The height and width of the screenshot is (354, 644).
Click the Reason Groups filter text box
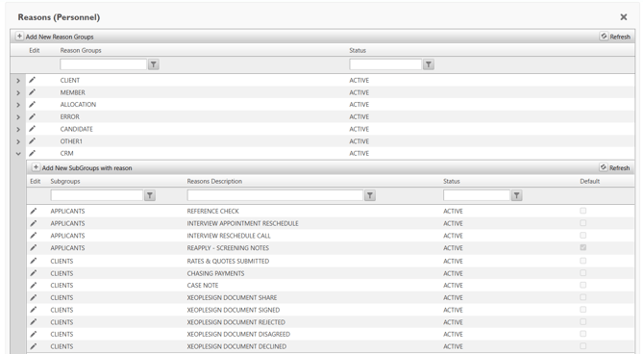coord(103,64)
